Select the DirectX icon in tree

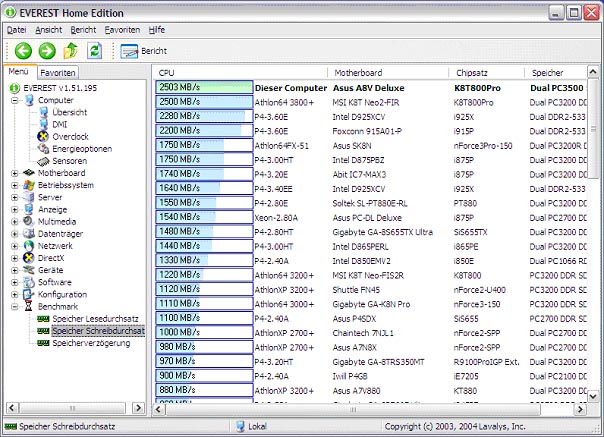click(29, 258)
